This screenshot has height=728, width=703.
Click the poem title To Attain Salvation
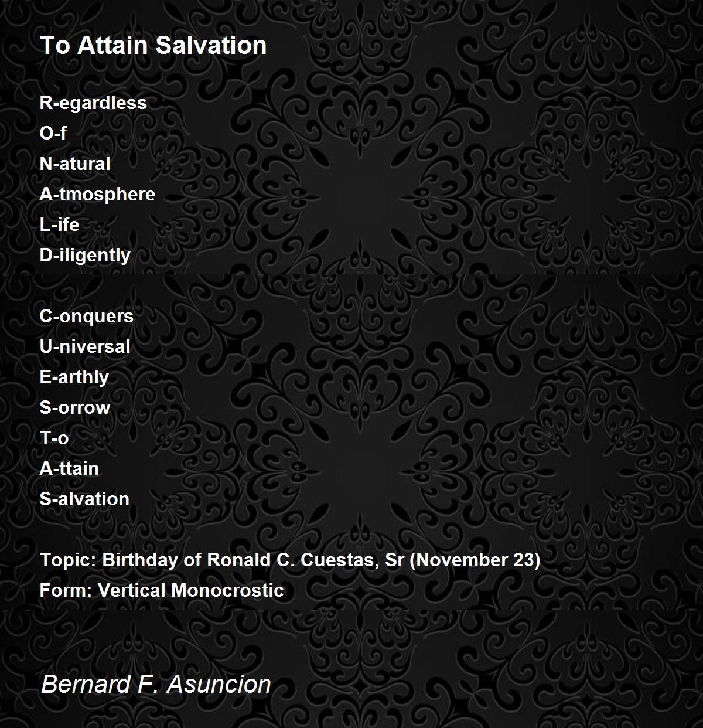[153, 45]
